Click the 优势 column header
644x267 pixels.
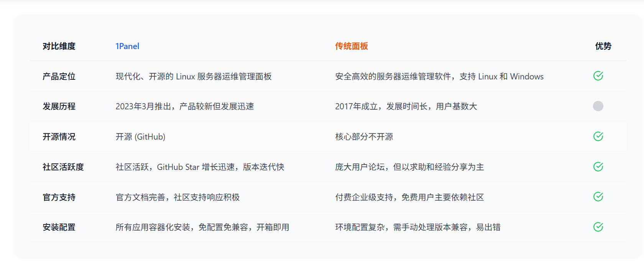(x=603, y=46)
